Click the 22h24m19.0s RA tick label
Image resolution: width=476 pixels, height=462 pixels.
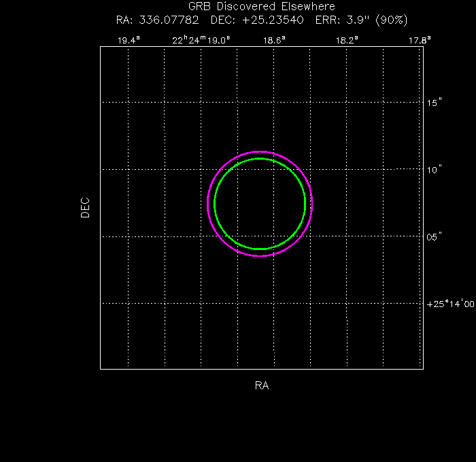click(201, 40)
